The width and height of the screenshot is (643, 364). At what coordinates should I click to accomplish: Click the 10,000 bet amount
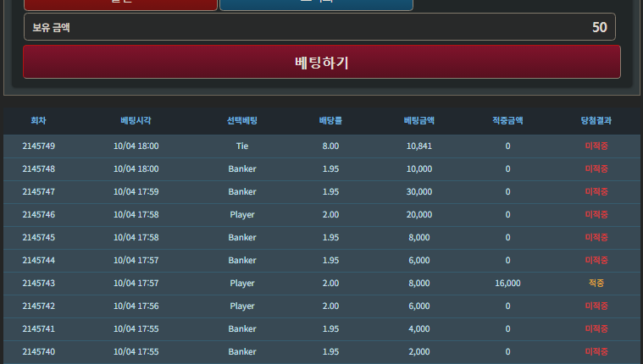419,169
